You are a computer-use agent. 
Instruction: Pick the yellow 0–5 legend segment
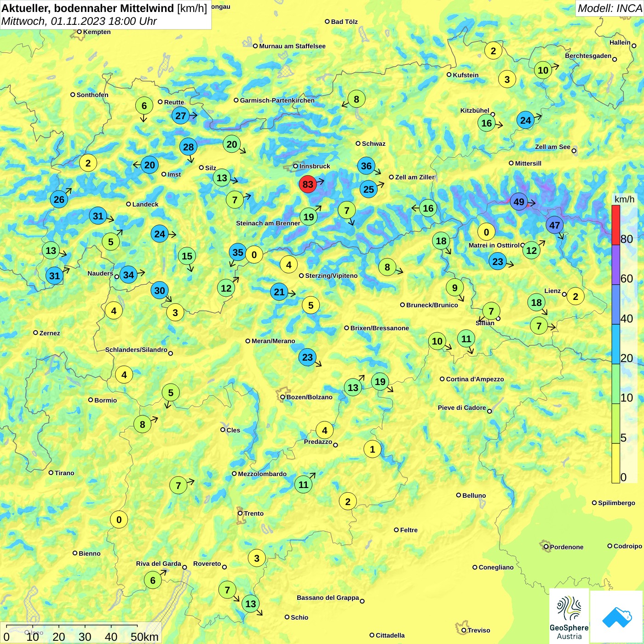pos(615,463)
